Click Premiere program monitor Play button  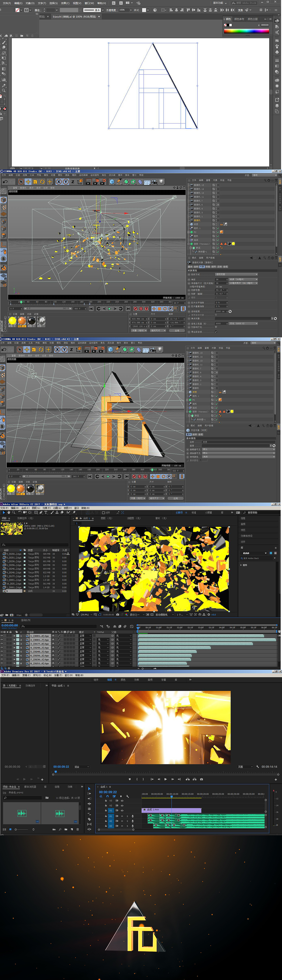click(165, 779)
